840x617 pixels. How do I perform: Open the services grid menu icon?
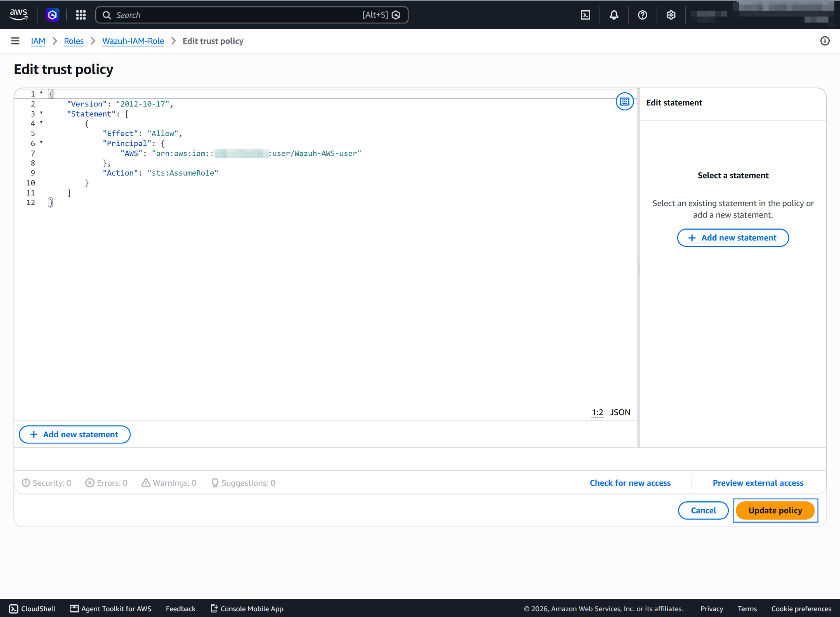coord(81,15)
